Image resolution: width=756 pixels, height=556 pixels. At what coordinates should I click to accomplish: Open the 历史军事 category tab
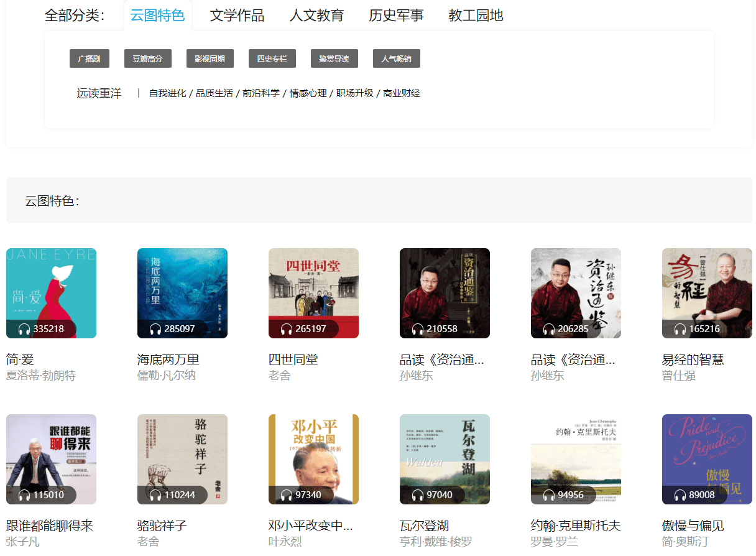pos(396,16)
